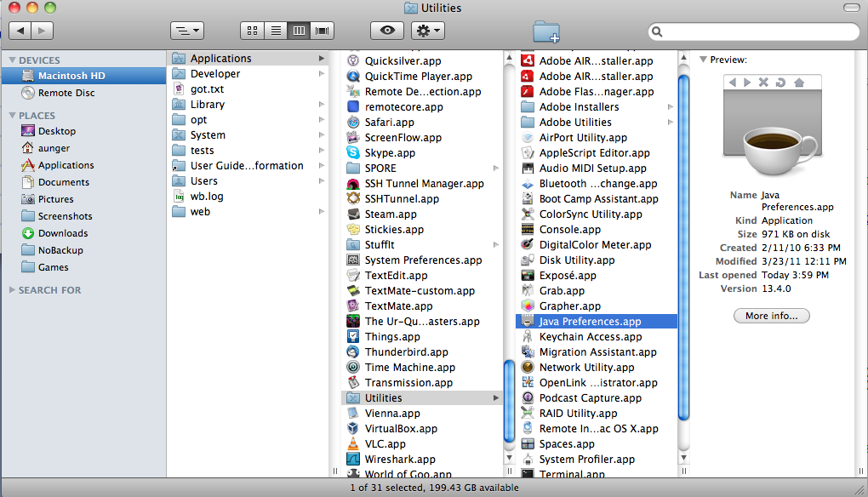
Task: Select Java Preferences.app in Utilities column
Action: (597, 322)
